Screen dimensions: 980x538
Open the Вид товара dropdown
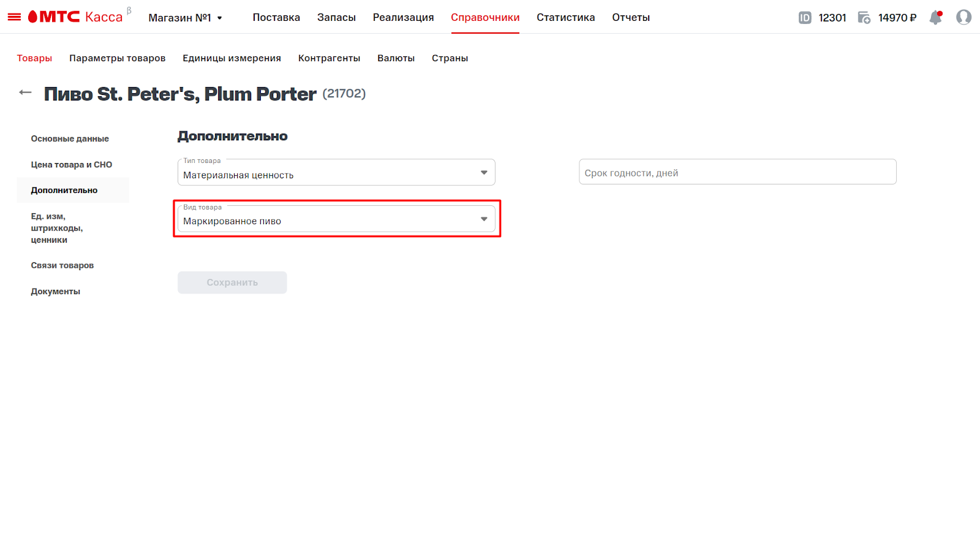pos(336,219)
